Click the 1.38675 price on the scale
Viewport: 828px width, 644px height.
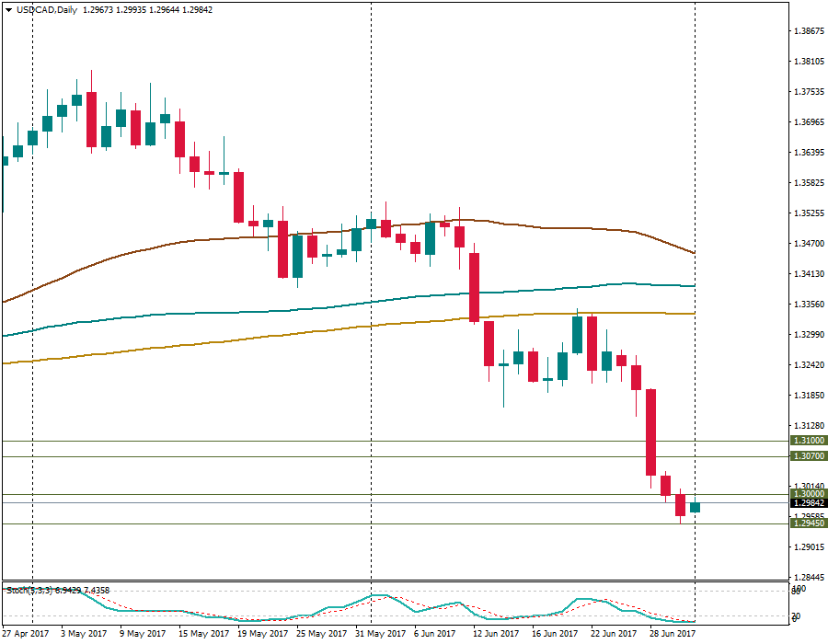point(809,31)
